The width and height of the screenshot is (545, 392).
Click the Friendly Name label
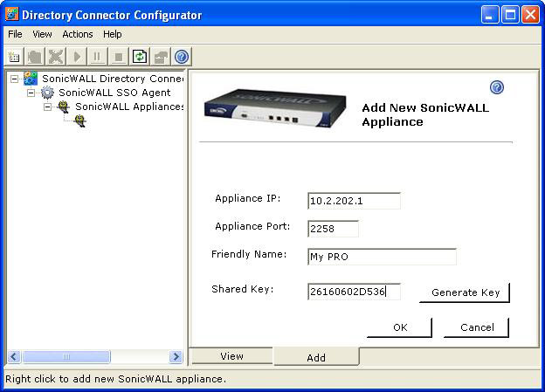pyautogui.click(x=249, y=254)
